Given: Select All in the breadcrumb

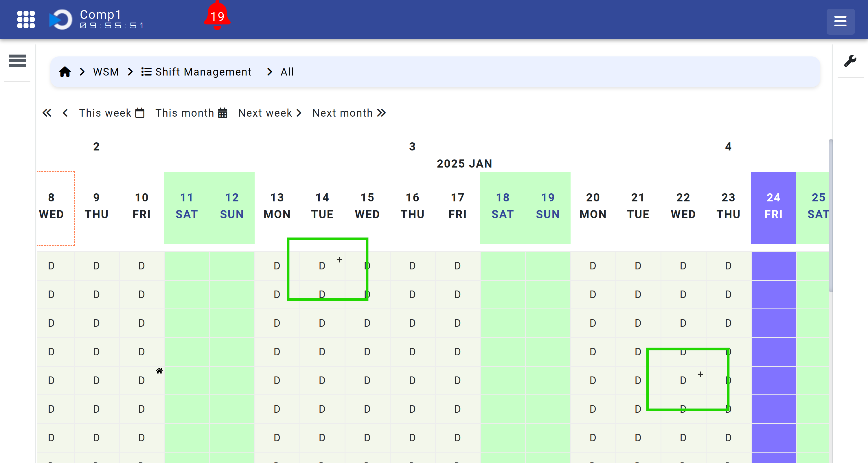Looking at the screenshot, I should 287,72.
